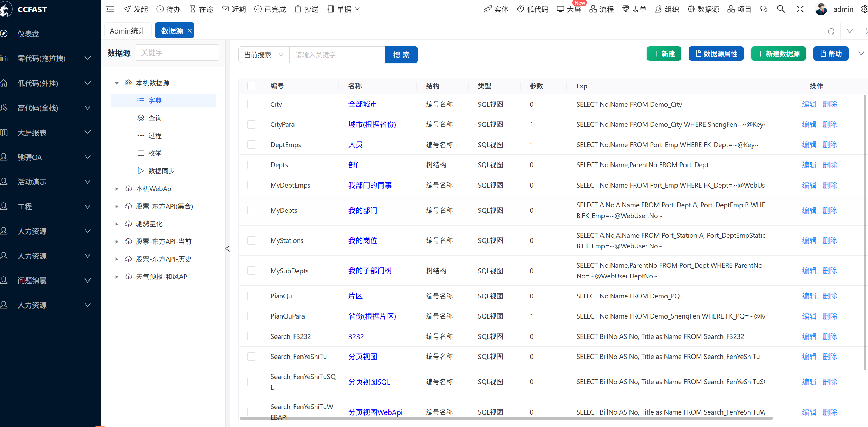The image size is (868, 427).
Task: Click the 搜 索 button
Action: pyautogui.click(x=401, y=55)
